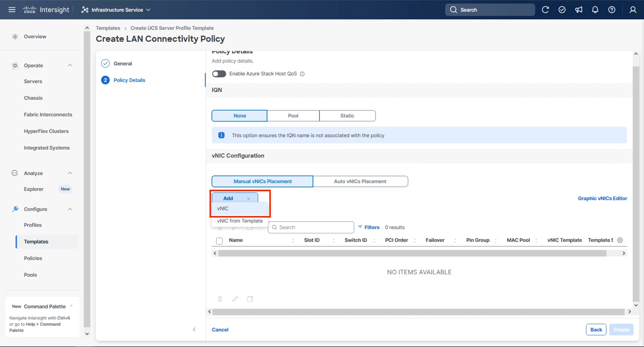Image resolution: width=644 pixels, height=347 pixels.
Task: Open Graphic vNICs Editor link
Action: point(602,198)
